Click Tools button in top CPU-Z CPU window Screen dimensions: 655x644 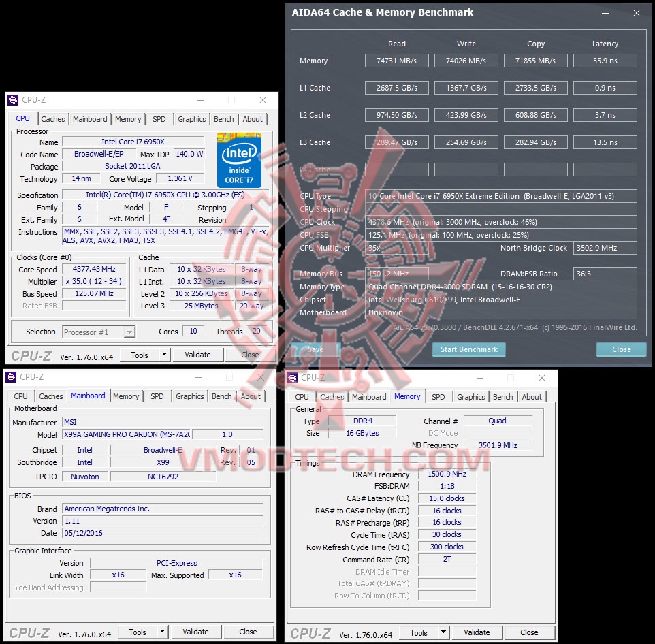coord(140,355)
